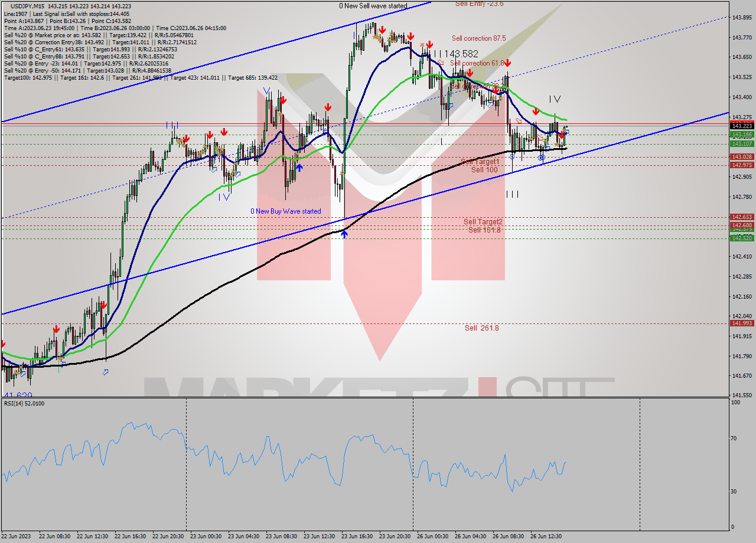
Task: Click the green 143.107 price tag
Action: pyautogui.click(x=742, y=144)
